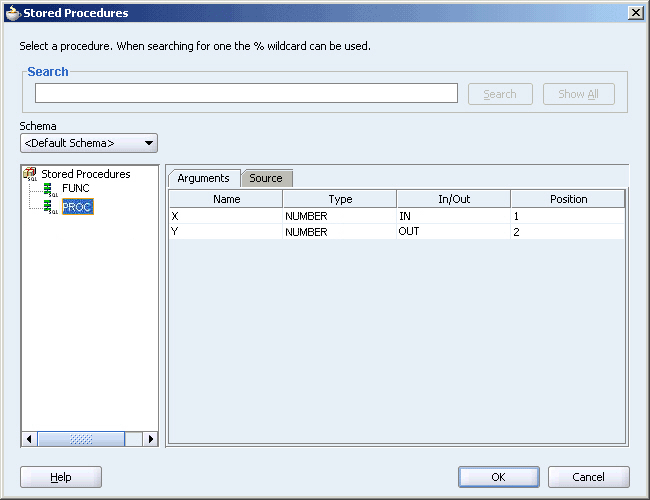The image size is (650, 500).
Task: Click the tree scrollbar right arrow
Action: coord(150,439)
